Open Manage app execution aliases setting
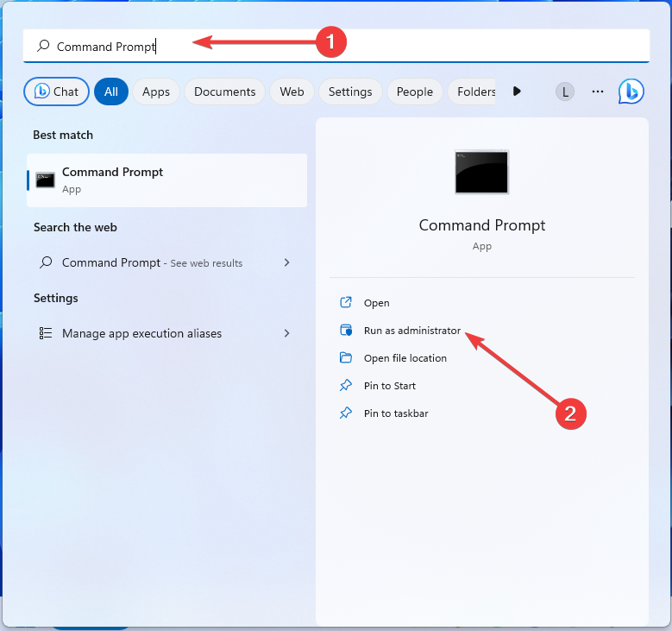The height and width of the screenshot is (631, 672). (x=166, y=333)
